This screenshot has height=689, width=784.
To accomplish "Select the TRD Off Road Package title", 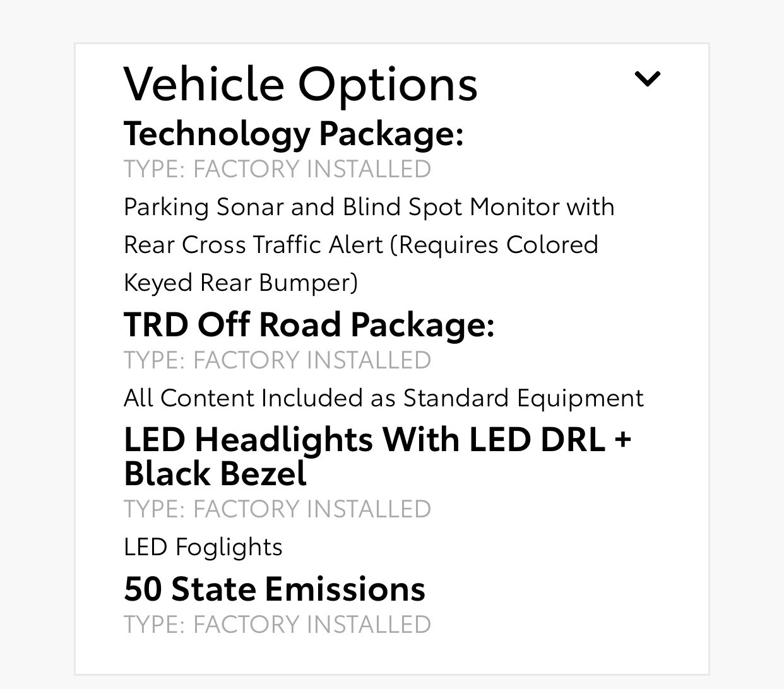I will coord(309,324).
